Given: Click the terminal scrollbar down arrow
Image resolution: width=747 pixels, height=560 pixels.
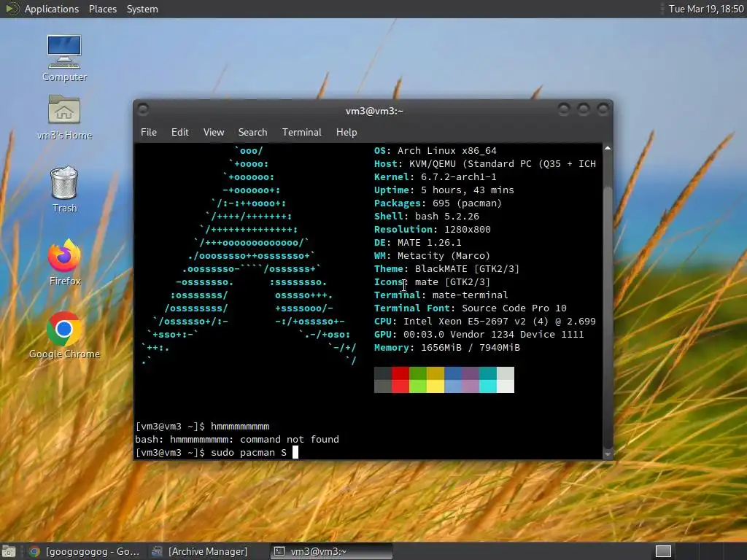Looking at the screenshot, I should (x=608, y=454).
